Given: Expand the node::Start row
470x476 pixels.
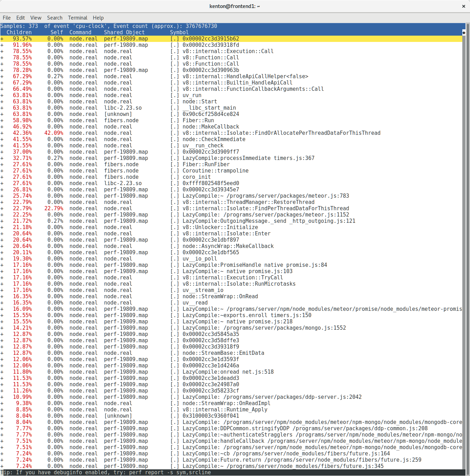Looking at the screenshot, I should pyautogui.click(x=2, y=102).
